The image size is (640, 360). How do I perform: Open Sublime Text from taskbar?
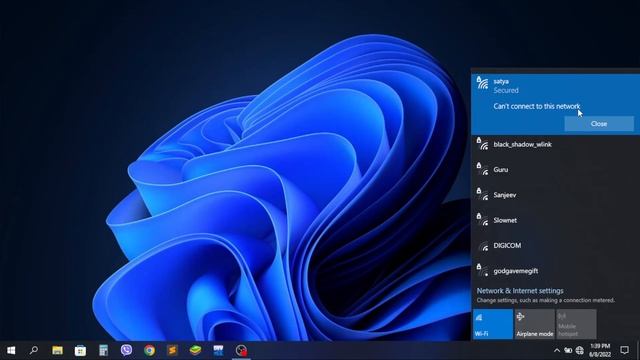tap(173, 350)
